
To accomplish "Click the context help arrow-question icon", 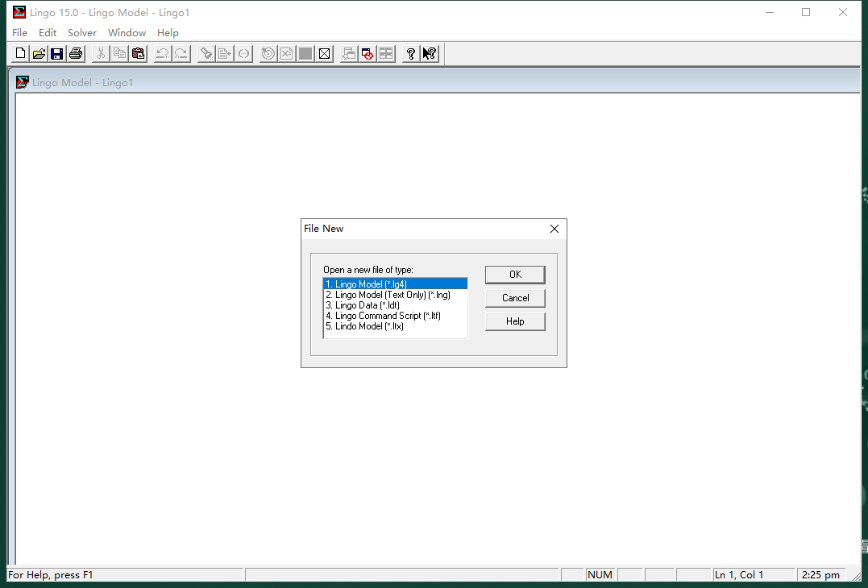I will (430, 54).
